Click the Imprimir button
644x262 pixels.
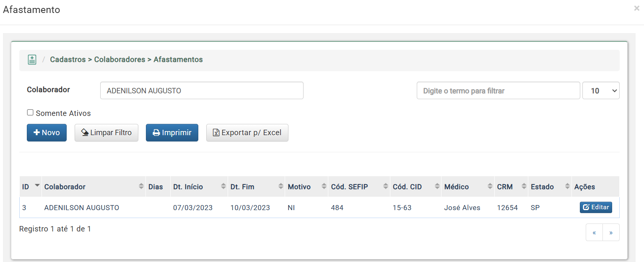(172, 133)
